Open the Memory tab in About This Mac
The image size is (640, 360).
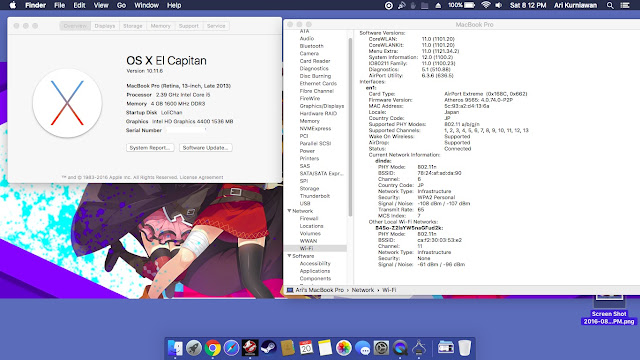pyautogui.click(x=160, y=26)
